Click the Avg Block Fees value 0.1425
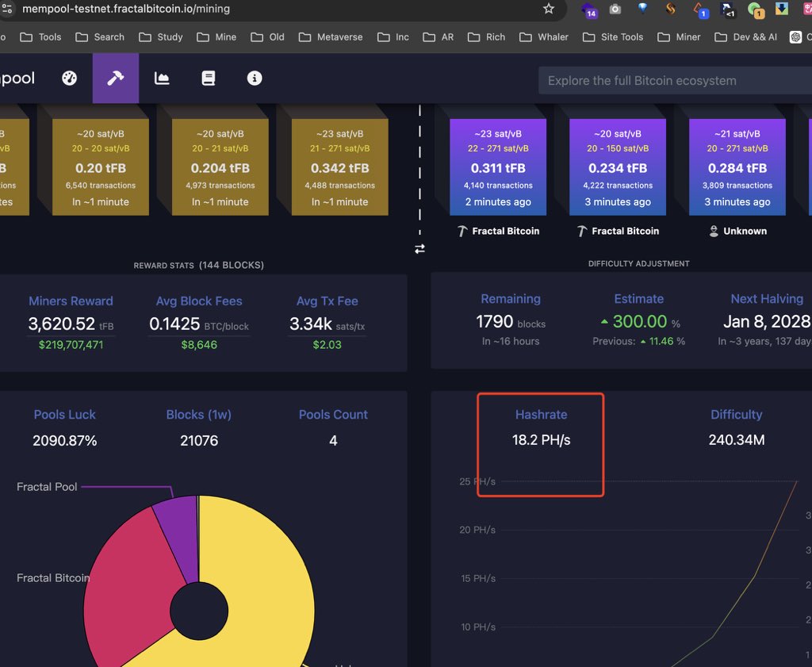812x667 pixels. (x=174, y=324)
